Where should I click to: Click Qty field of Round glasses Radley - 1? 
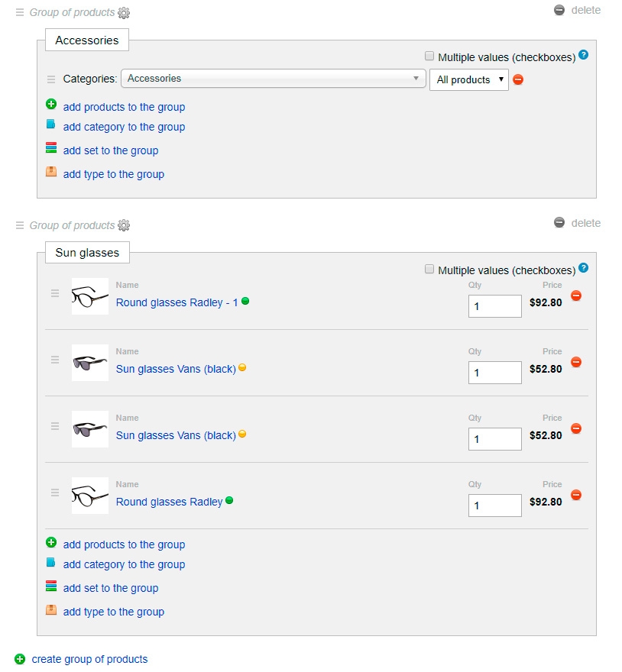(494, 306)
